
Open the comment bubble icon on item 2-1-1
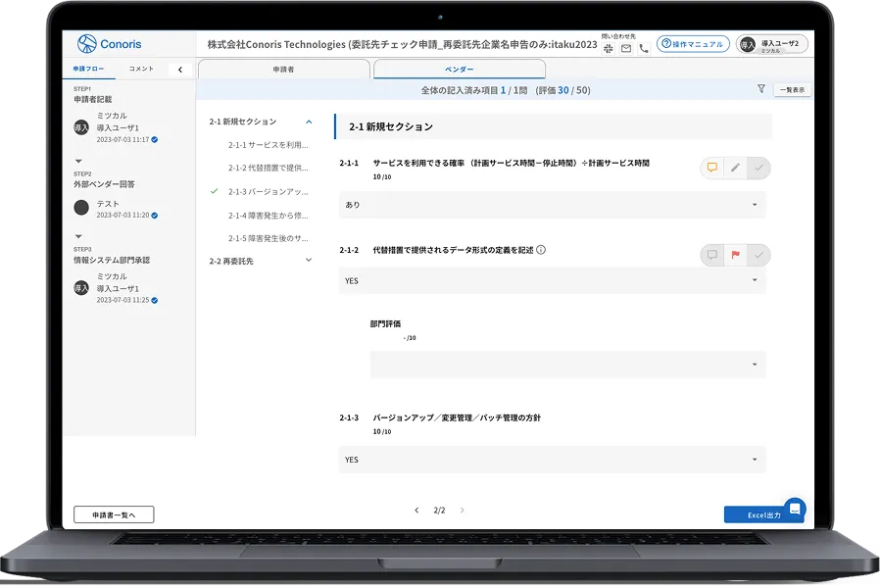click(712, 168)
